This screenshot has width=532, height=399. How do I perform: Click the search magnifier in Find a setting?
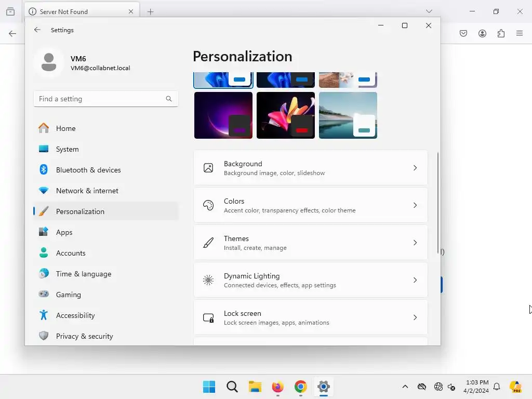[169, 99]
